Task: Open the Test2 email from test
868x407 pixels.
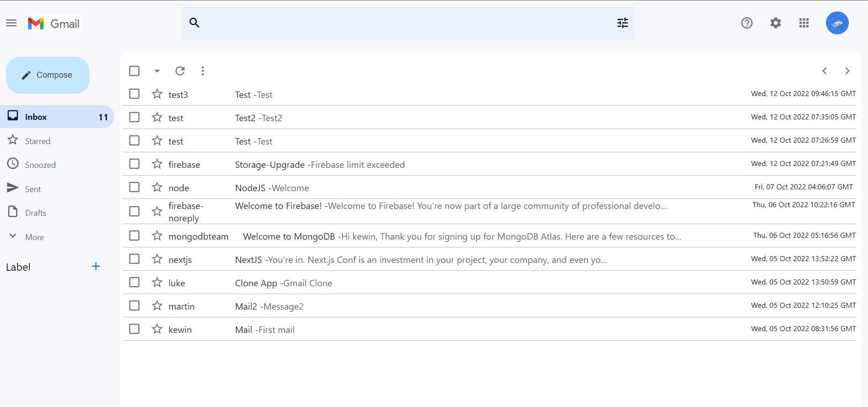Action: 489,118
